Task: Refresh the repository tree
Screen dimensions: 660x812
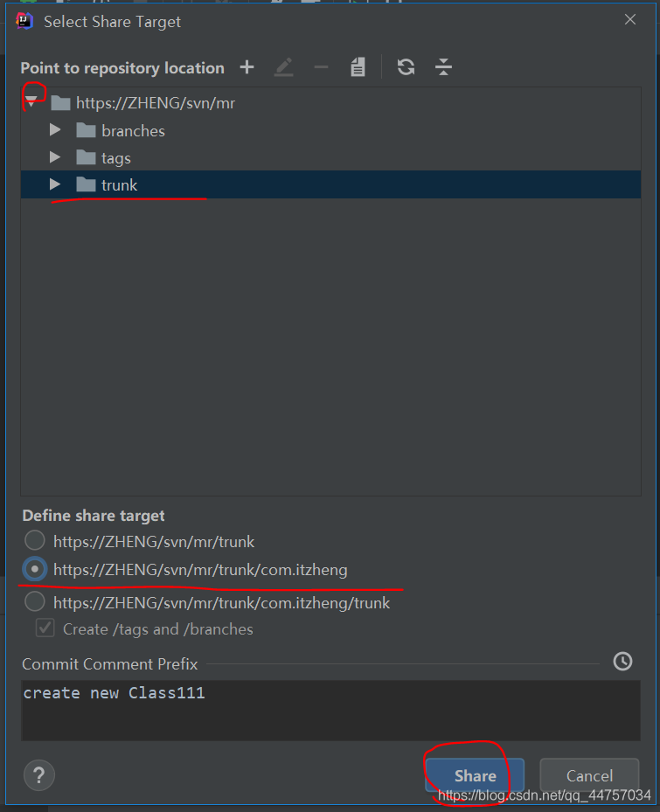Action: pos(406,67)
